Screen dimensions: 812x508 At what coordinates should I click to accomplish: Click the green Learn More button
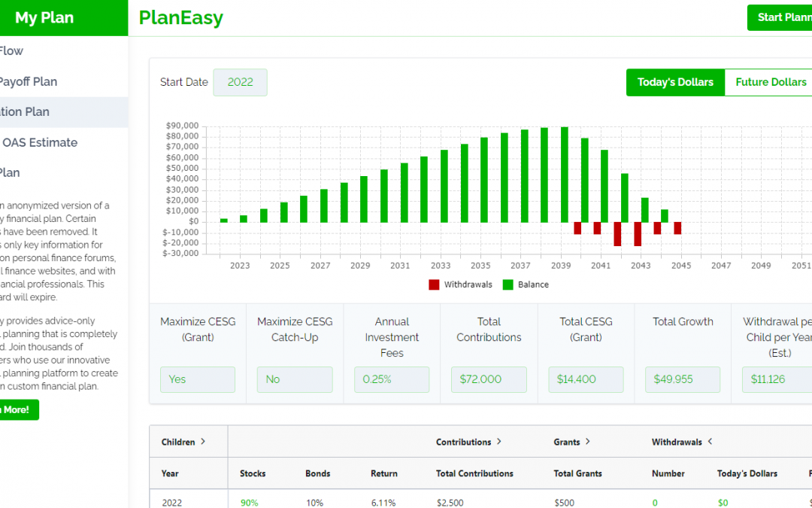tap(19, 409)
